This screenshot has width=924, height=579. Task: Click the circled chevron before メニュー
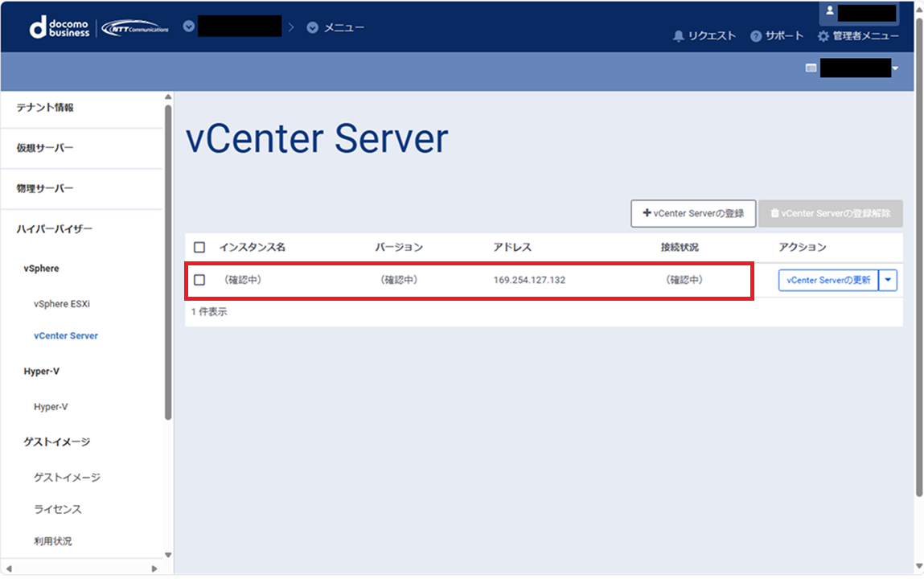click(313, 27)
